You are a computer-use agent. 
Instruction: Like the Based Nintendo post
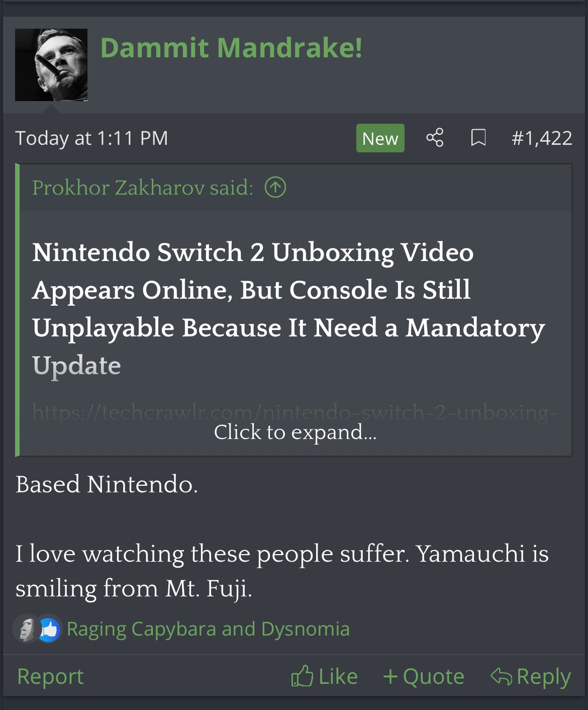tap(324, 676)
